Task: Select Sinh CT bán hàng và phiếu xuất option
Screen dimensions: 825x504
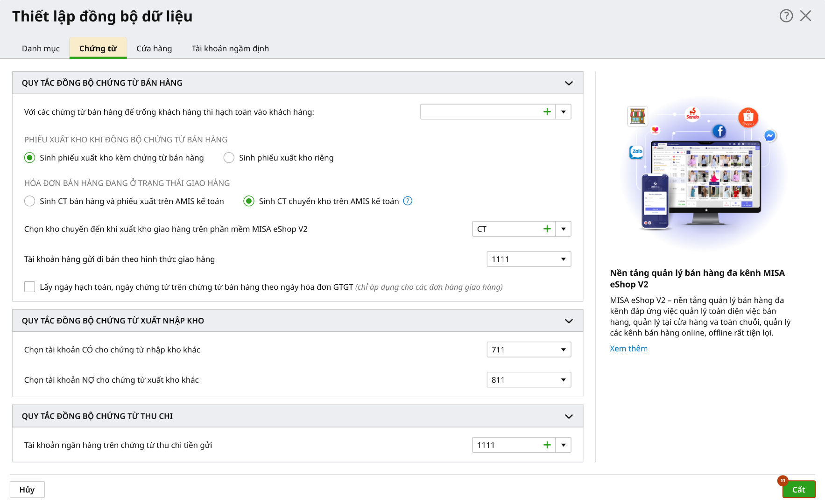Action: tap(30, 201)
